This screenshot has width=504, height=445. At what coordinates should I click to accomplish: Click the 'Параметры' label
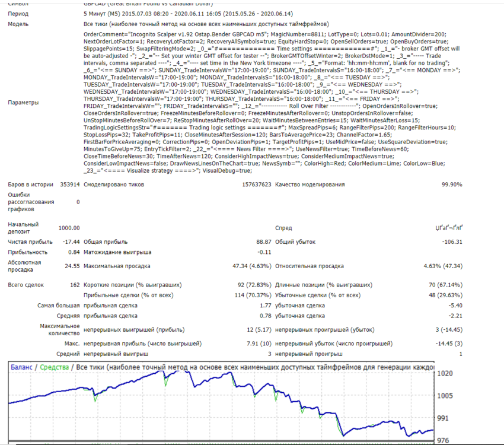click(x=23, y=103)
